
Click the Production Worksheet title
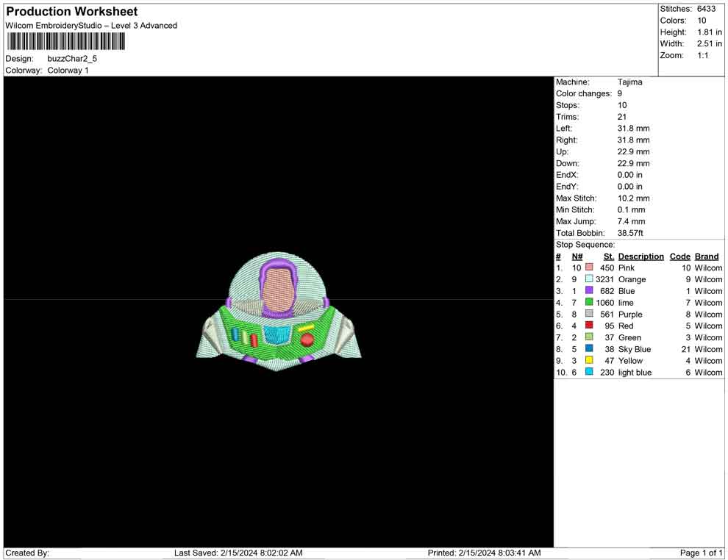(x=72, y=12)
